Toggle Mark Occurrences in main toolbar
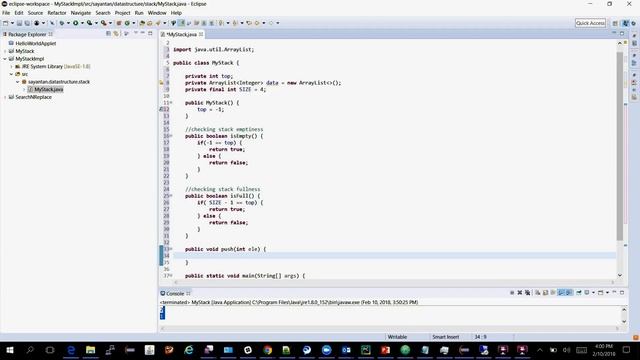Viewport: 640px width, 360px height. click(x=181, y=23)
